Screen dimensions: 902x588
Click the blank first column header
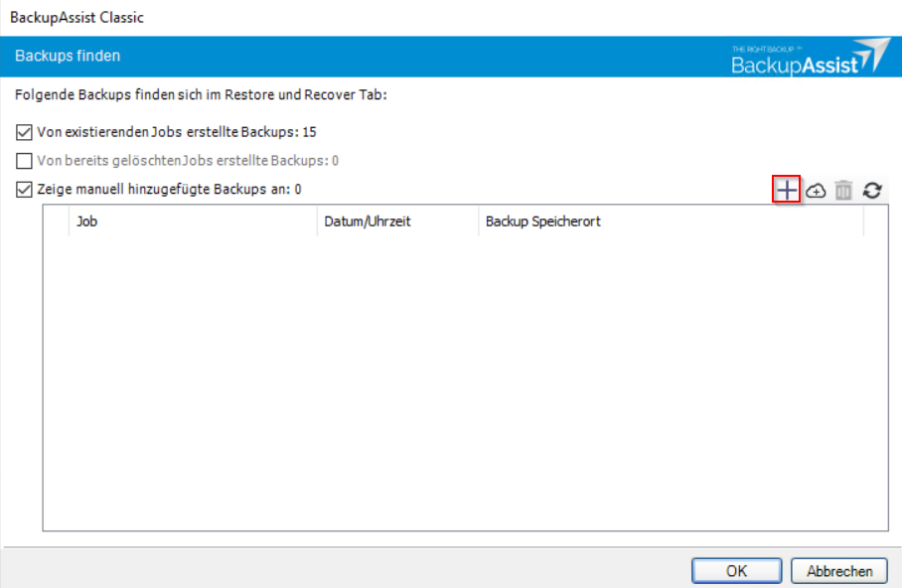[56, 221]
